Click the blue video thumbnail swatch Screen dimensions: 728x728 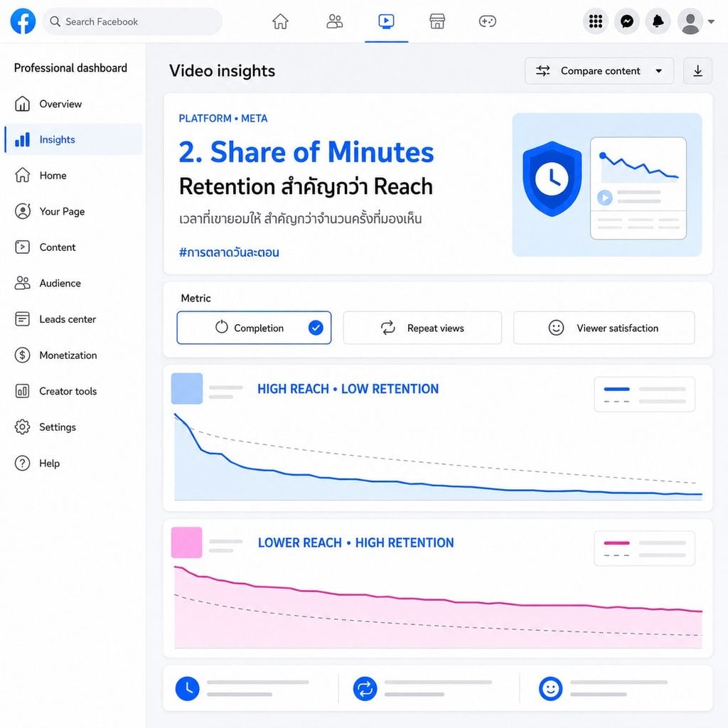[187, 389]
